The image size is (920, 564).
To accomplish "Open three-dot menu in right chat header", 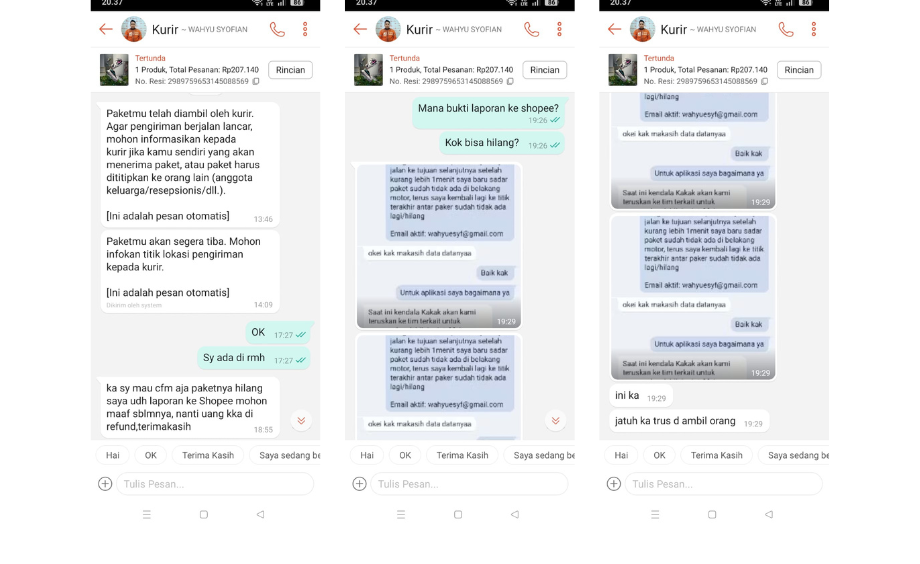I will click(814, 29).
